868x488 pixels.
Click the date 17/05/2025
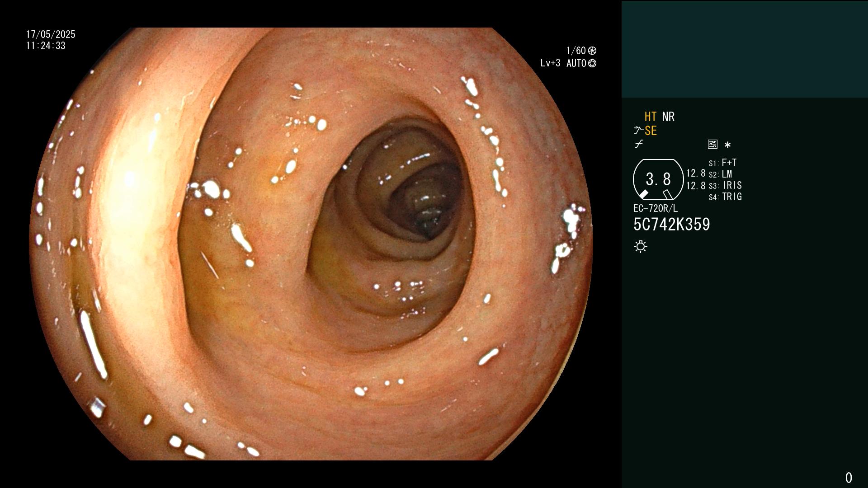pos(51,34)
